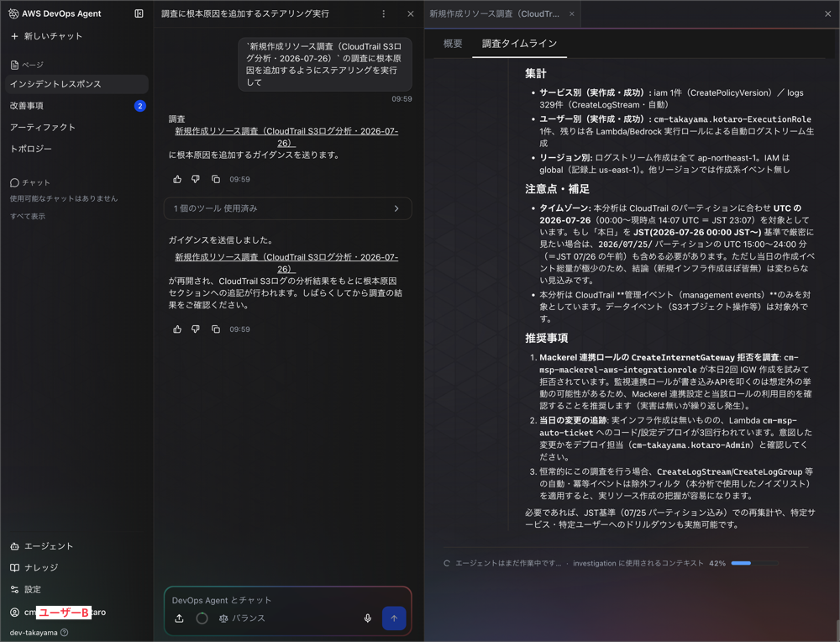Thumbs down the ガイダンスを送信しました reply
The height and width of the screenshot is (642, 840).
click(x=196, y=329)
